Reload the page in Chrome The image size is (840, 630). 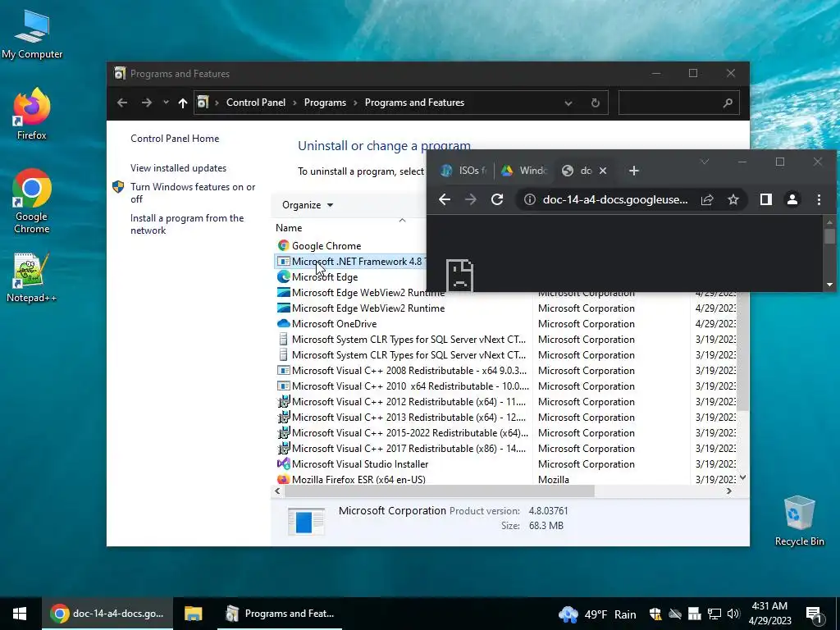pos(497,199)
